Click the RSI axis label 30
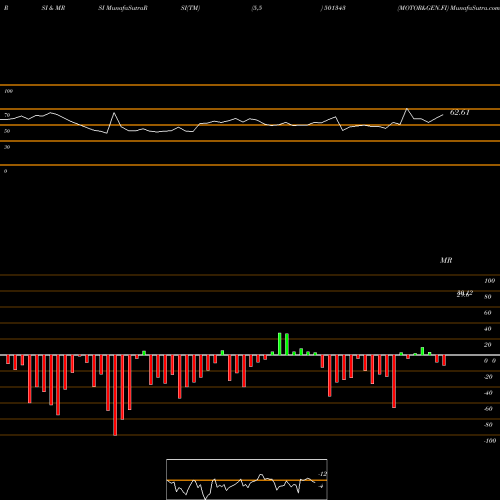500x500 pixels. click(x=7, y=147)
